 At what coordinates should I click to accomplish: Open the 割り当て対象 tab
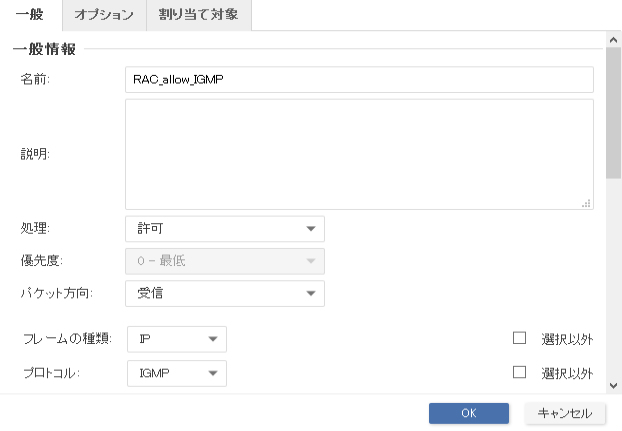[x=198, y=15]
